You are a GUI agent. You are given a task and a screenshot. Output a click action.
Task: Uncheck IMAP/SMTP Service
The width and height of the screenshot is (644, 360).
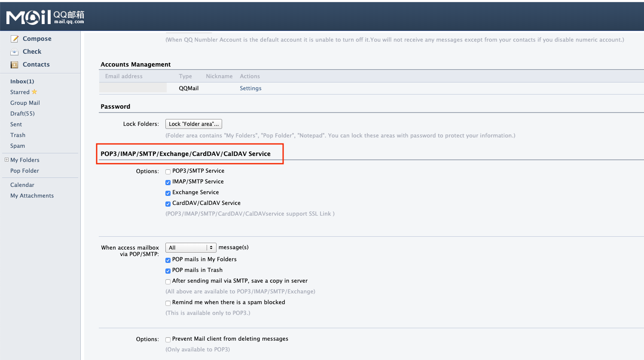pos(168,182)
